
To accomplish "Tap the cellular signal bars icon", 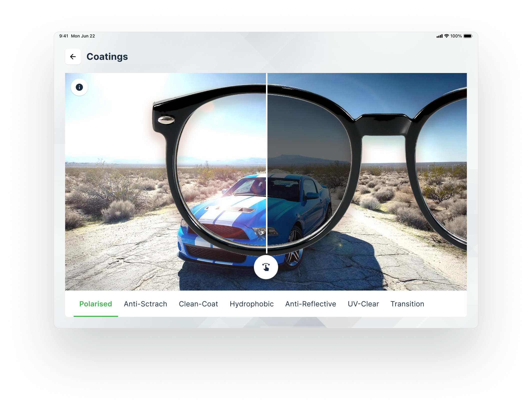I will tap(439, 36).
